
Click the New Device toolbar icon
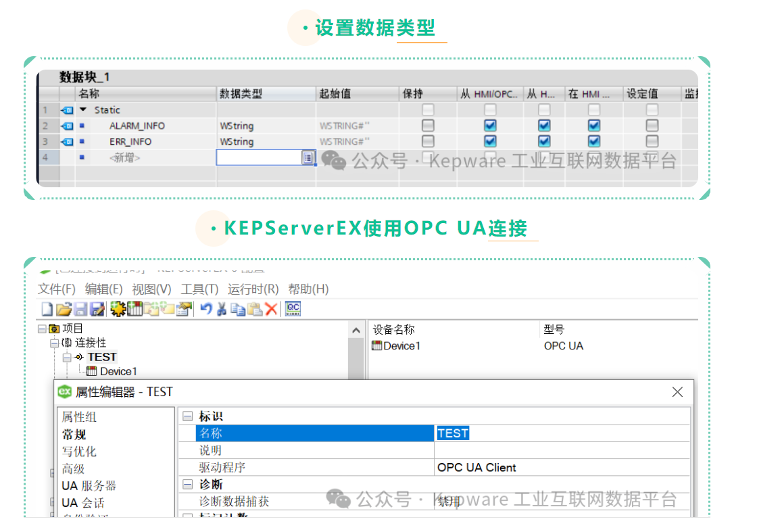pyautogui.click(x=135, y=308)
